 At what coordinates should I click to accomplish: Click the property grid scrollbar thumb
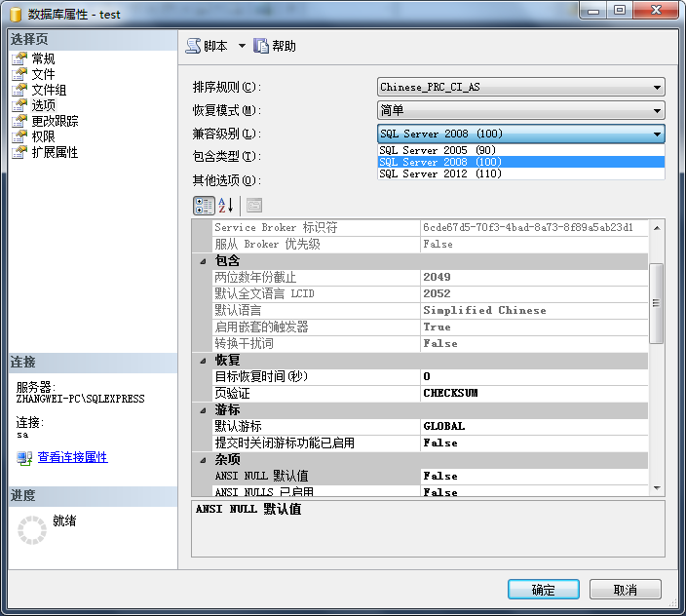tap(656, 303)
